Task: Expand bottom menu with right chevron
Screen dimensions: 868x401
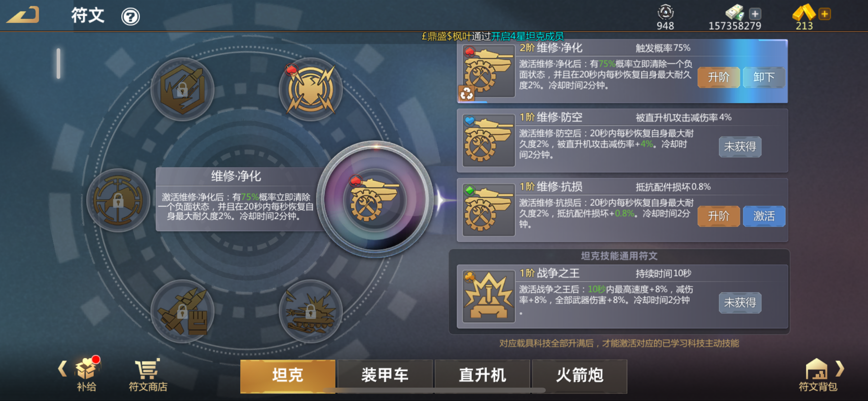Action: (840, 369)
